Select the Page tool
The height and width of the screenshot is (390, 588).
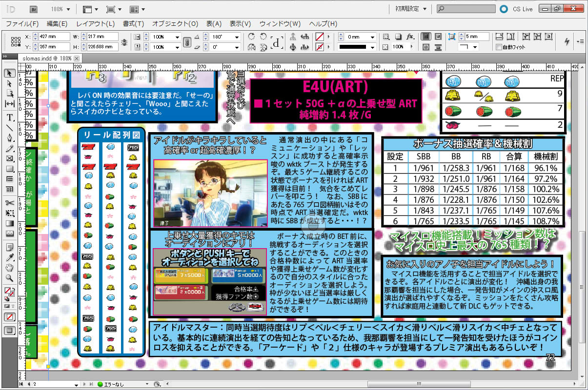[x=9, y=94]
